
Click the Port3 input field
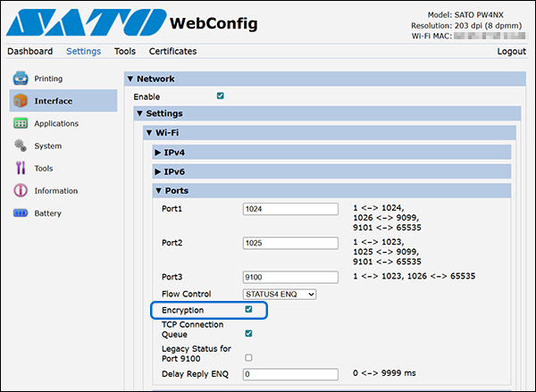pyautogui.click(x=290, y=277)
